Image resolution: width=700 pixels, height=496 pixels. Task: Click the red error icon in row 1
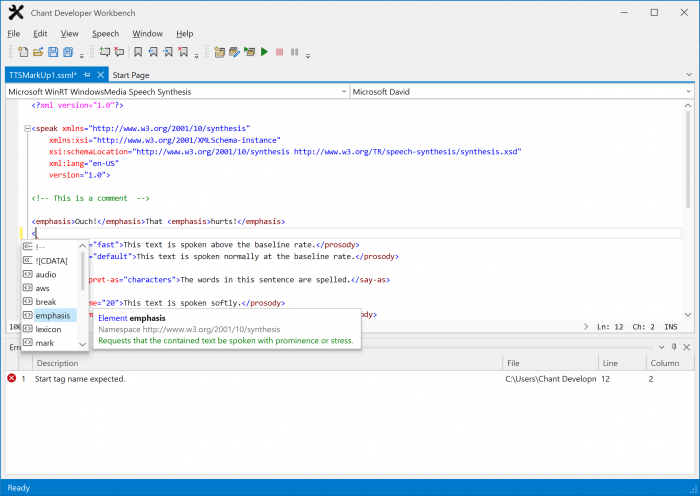pyautogui.click(x=12, y=379)
